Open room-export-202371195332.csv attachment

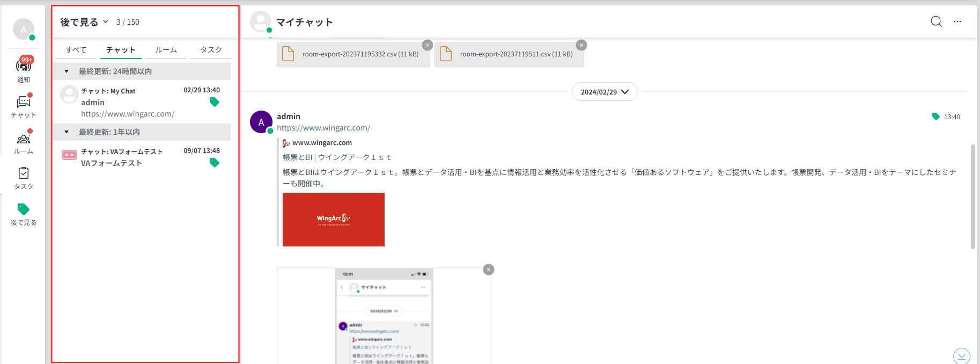pyautogui.click(x=353, y=54)
